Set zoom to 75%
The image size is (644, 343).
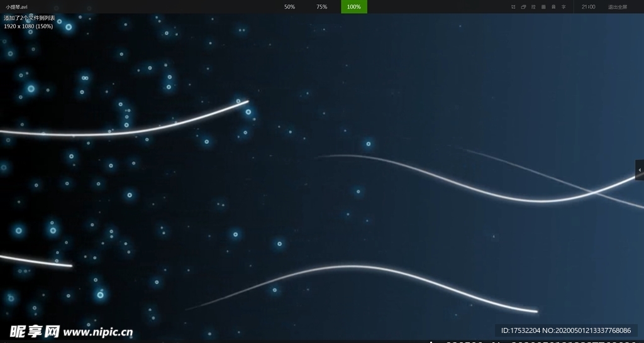(x=321, y=7)
